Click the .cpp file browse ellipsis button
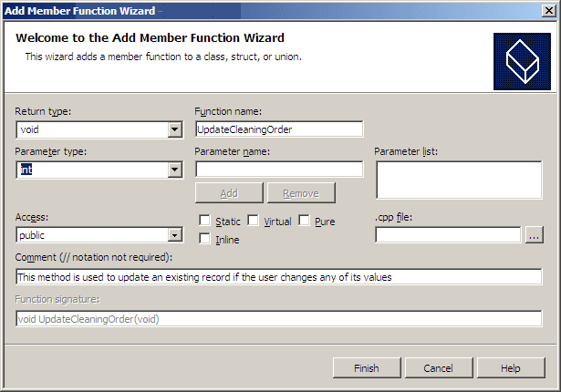This screenshot has height=392, width=561. point(535,235)
